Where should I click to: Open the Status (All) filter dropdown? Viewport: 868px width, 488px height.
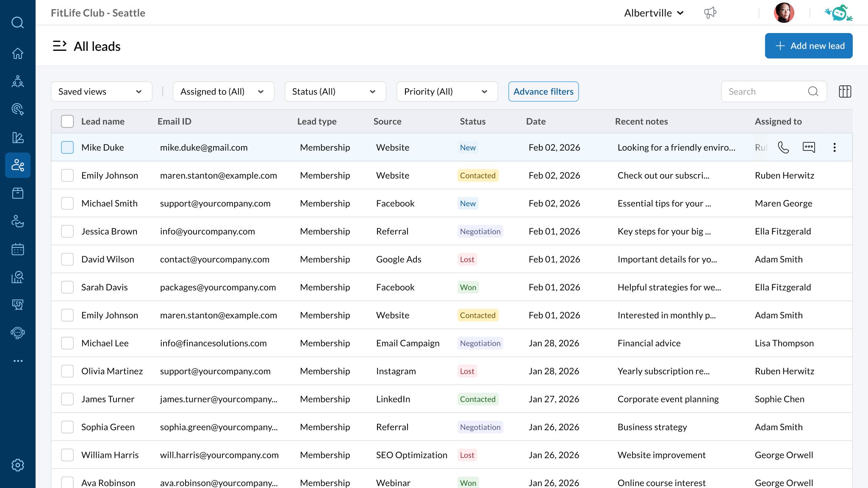335,91
